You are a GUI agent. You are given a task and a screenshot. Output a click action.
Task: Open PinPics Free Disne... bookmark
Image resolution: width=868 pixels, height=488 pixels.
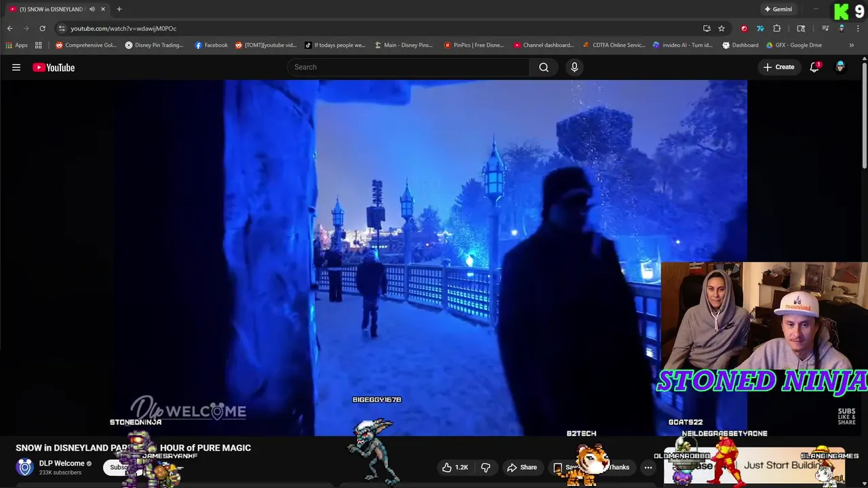click(474, 45)
